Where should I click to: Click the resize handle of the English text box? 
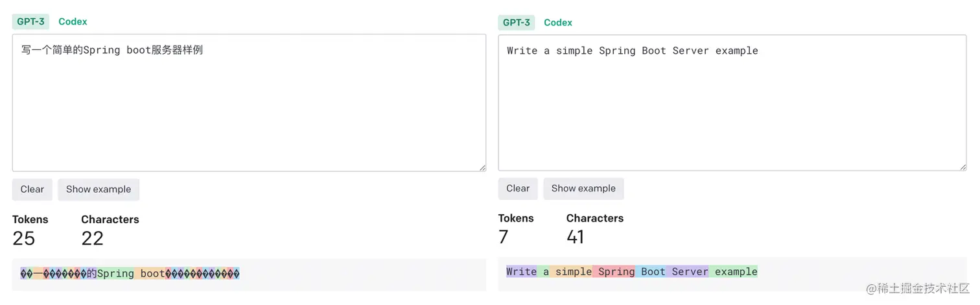click(963, 167)
